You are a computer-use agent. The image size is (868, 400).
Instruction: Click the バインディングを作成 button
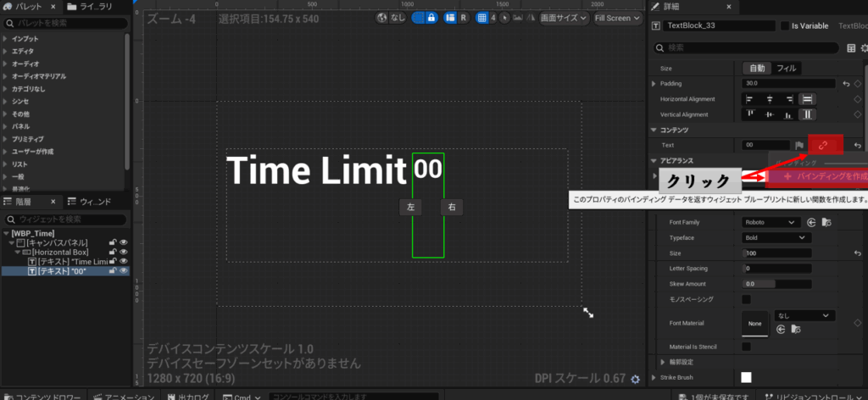click(817, 176)
